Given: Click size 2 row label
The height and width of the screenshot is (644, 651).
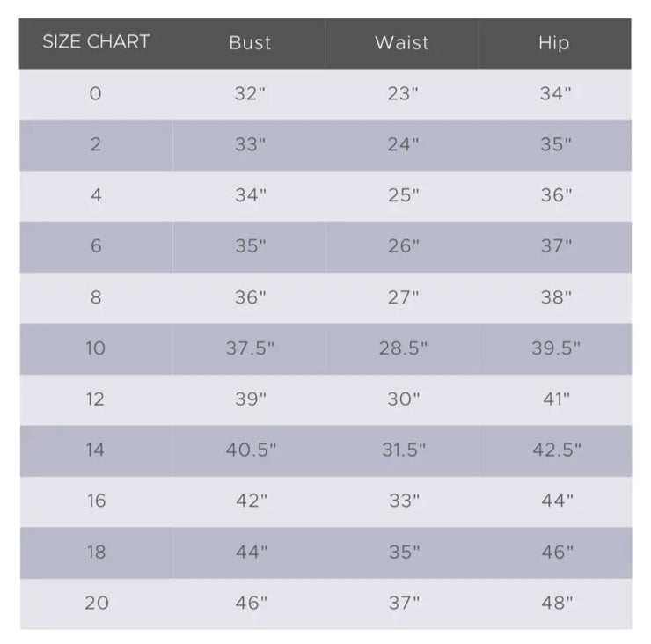Looking at the screenshot, I should [96, 144].
